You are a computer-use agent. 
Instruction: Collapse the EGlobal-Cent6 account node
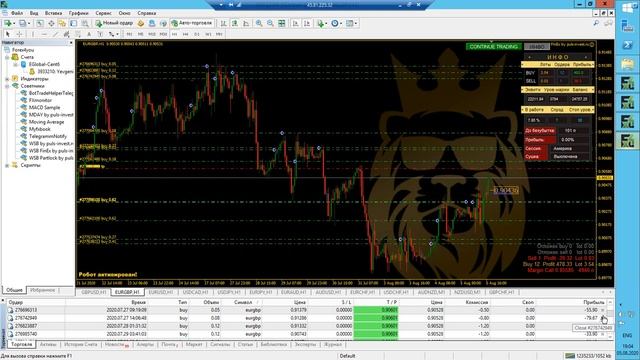click(x=15, y=64)
